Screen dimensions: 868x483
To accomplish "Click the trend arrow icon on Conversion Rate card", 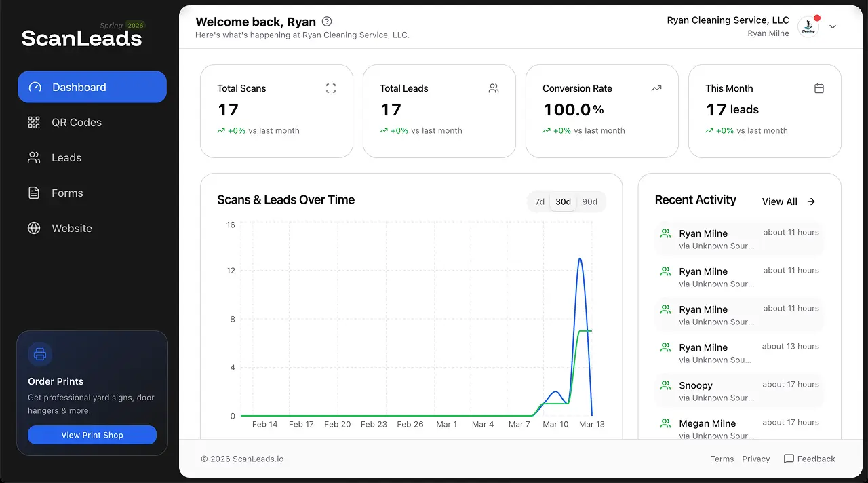I will (x=656, y=88).
